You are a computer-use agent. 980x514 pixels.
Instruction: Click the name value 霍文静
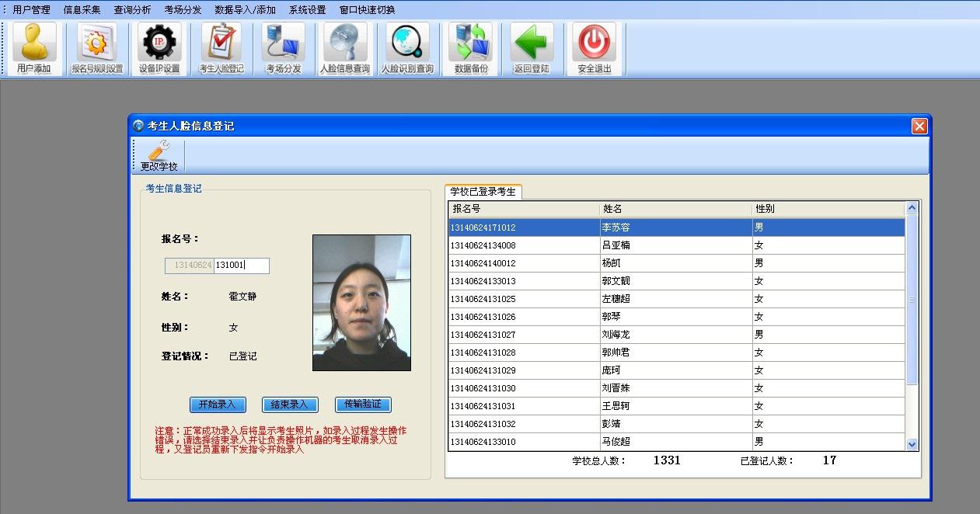tap(242, 297)
